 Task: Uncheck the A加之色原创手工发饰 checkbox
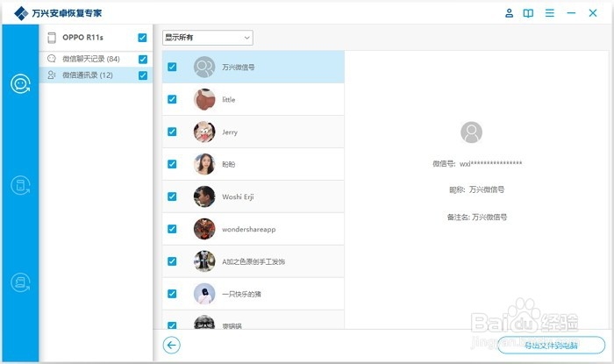[x=172, y=261]
